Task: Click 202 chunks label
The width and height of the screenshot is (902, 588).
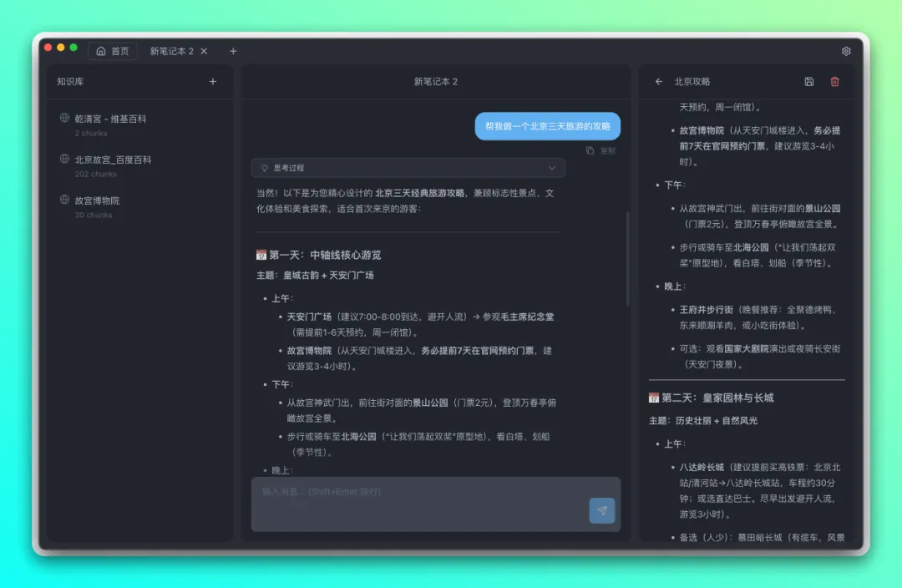Action: 95,174
